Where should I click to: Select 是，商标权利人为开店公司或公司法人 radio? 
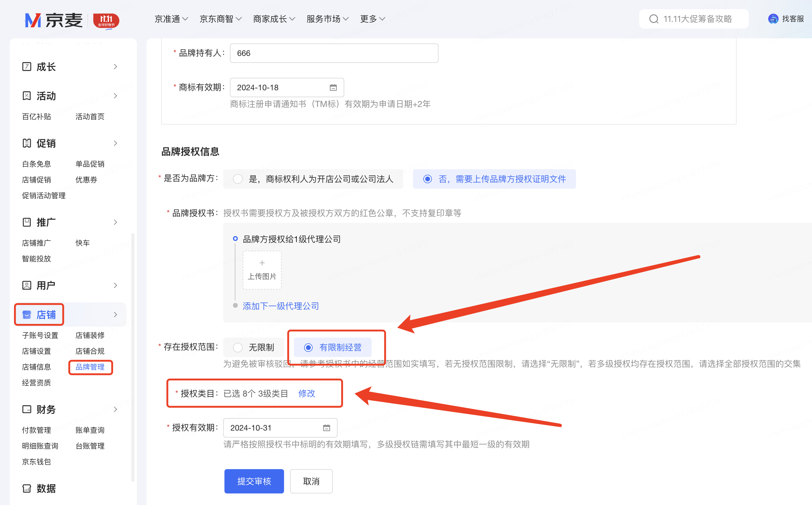tap(238, 179)
